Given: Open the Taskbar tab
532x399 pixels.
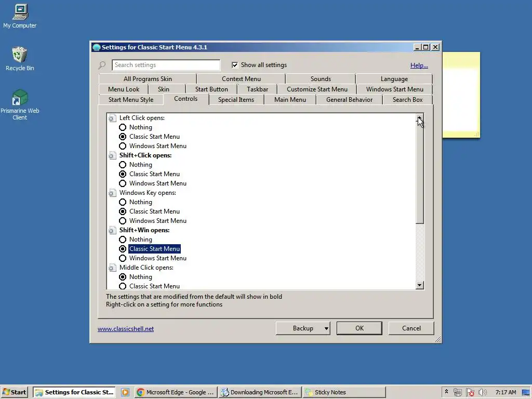Looking at the screenshot, I should [x=257, y=89].
